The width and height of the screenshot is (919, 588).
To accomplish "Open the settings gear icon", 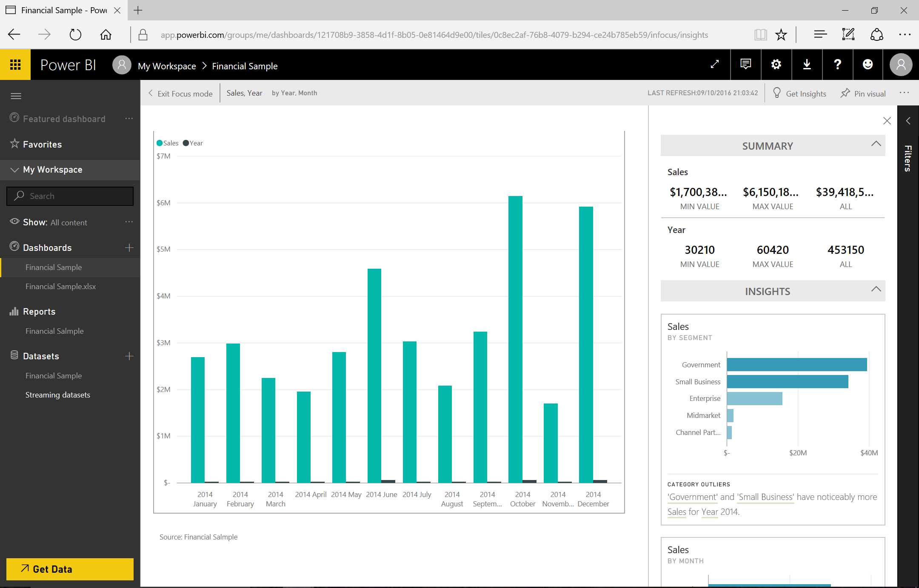I will (x=776, y=65).
